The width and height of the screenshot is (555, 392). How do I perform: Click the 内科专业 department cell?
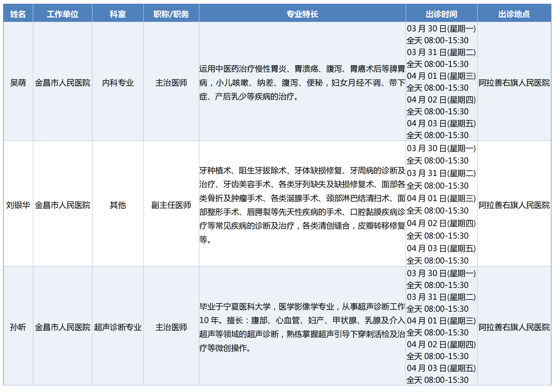pyautogui.click(x=118, y=83)
